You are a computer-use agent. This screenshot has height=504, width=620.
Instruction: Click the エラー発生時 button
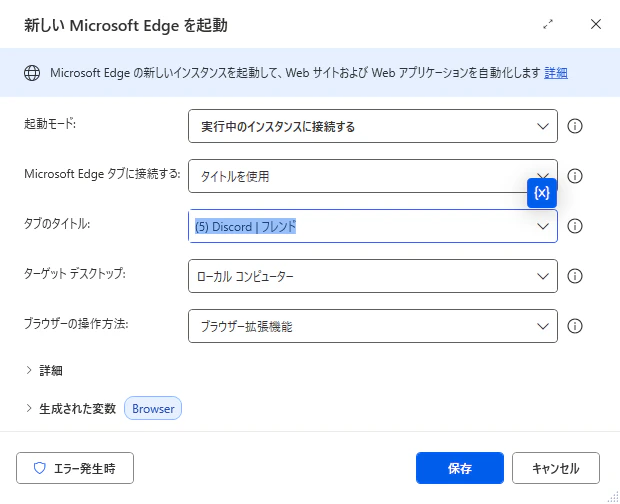coord(75,468)
